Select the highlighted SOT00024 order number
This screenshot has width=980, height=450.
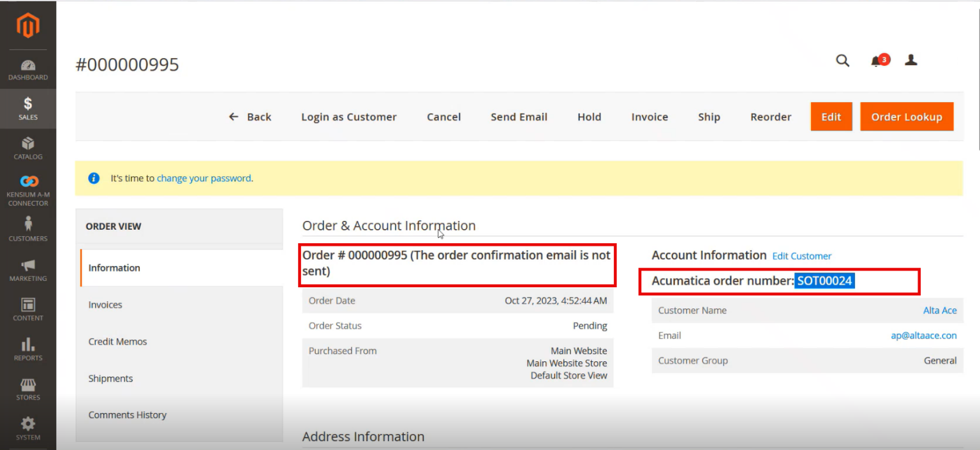[824, 280]
